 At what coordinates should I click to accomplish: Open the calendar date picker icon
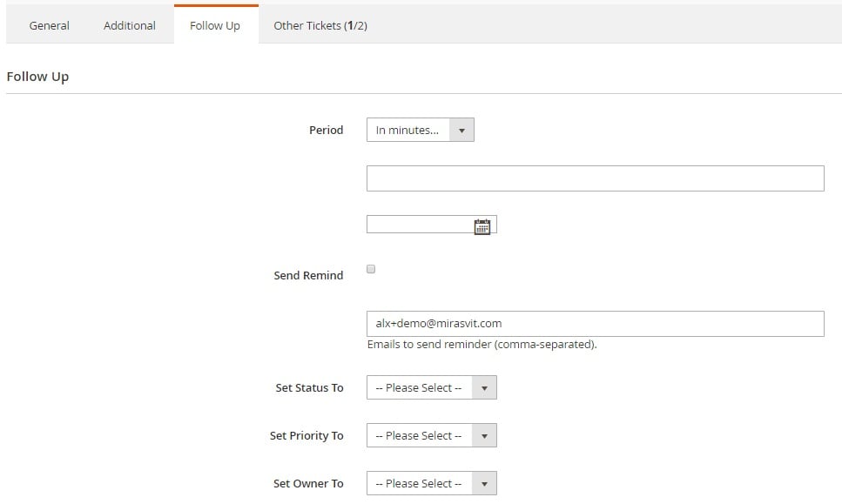coord(482,226)
